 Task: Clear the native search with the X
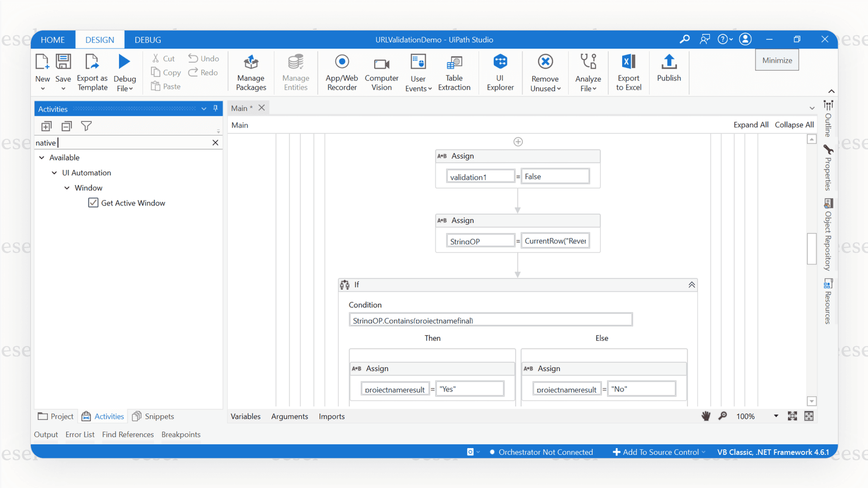(215, 143)
